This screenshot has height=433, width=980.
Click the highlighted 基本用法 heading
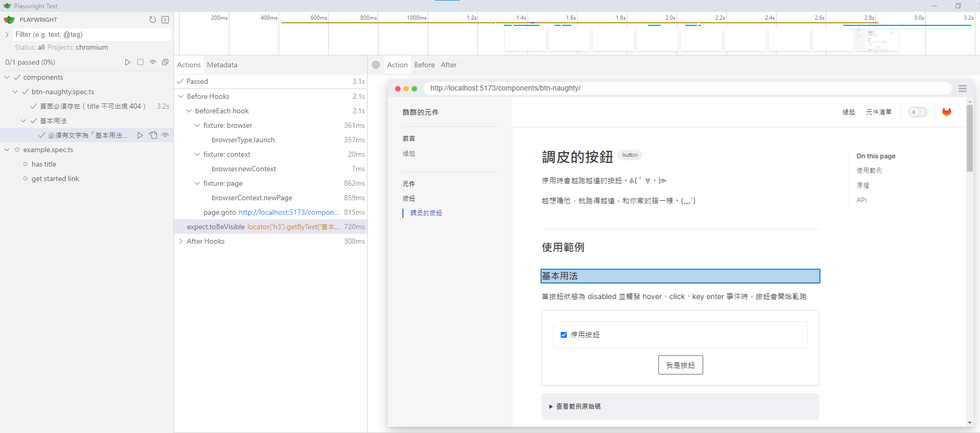coord(680,276)
